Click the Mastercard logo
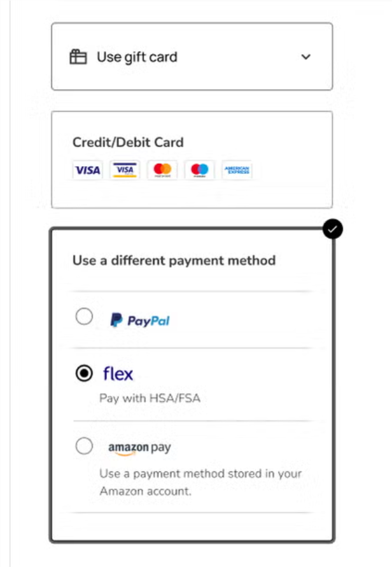The height and width of the screenshot is (567, 392). tap(162, 170)
